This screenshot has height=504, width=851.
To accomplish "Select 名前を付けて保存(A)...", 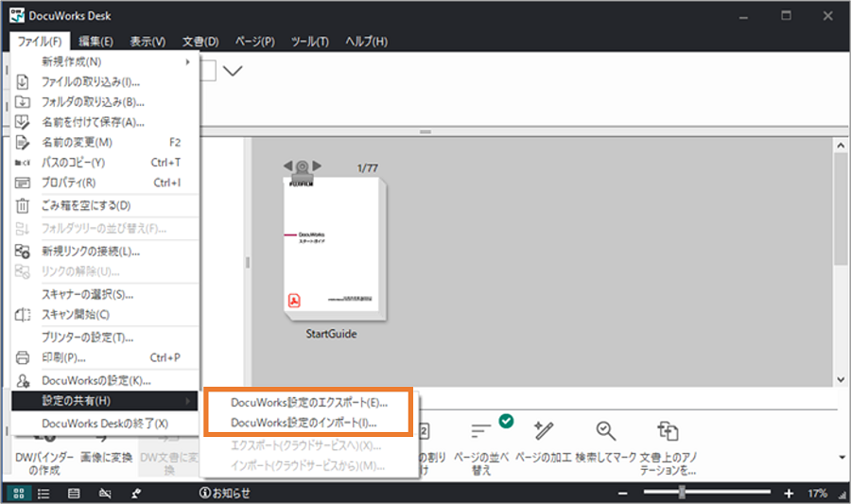I will coord(105,122).
